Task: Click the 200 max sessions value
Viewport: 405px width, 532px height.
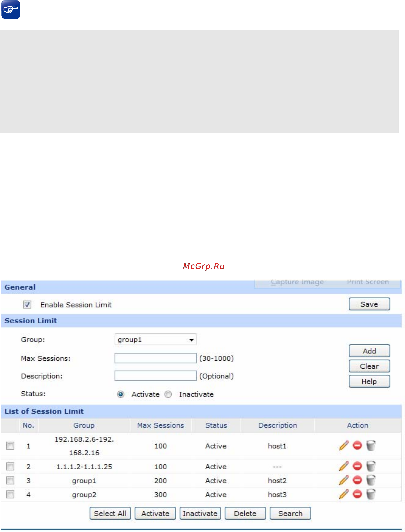Action: (161, 481)
